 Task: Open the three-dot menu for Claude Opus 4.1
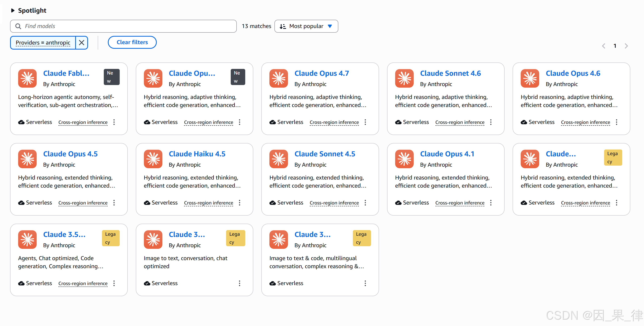pos(491,202)
